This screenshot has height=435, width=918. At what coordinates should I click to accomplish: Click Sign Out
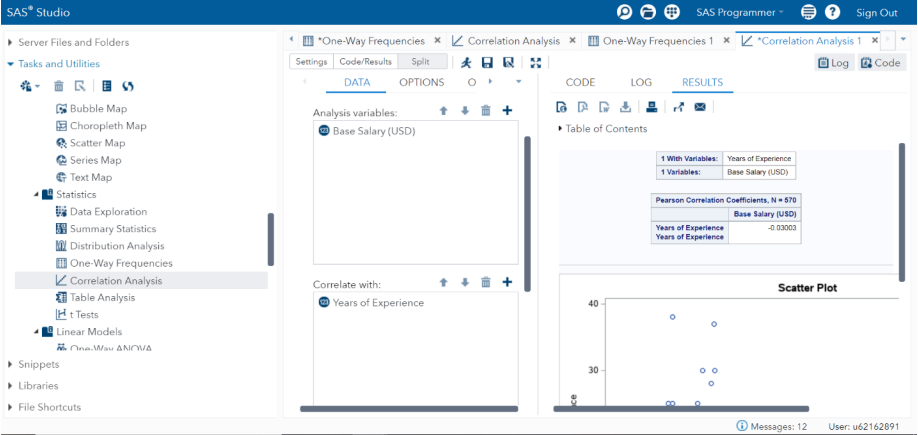876,13
